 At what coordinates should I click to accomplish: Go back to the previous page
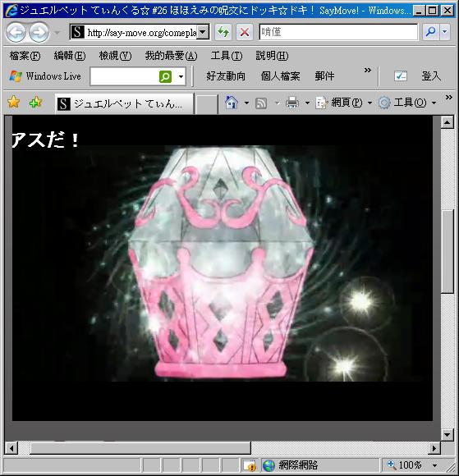16,32
